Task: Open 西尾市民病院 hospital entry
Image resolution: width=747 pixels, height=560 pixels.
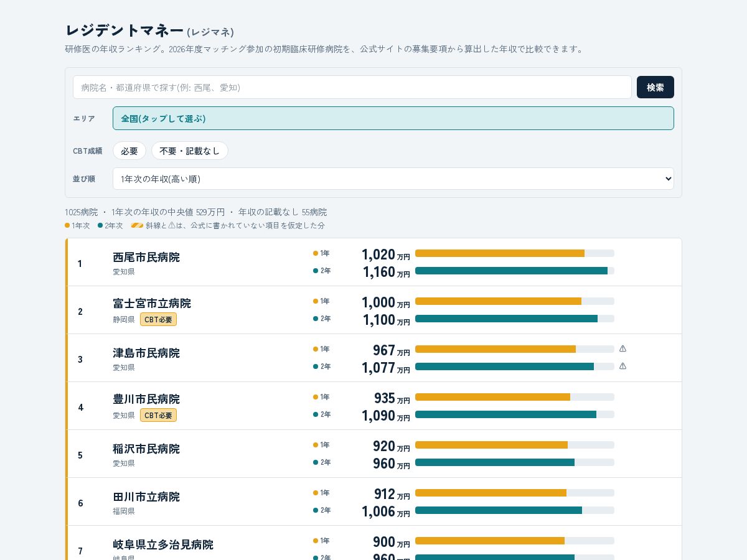Action: click(x=374, y=262)
